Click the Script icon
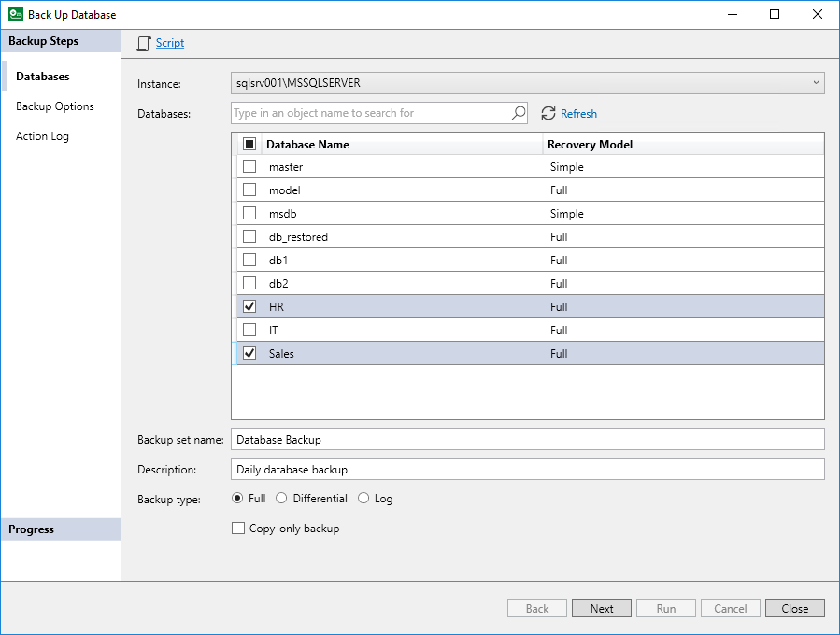The image size is (840, 635). (x=143, y=43)
